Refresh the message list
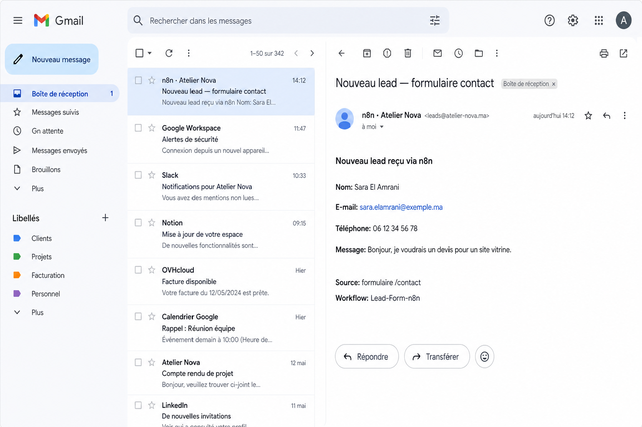The height and width of the screenshot is (427, 642). tap(169, 53)
